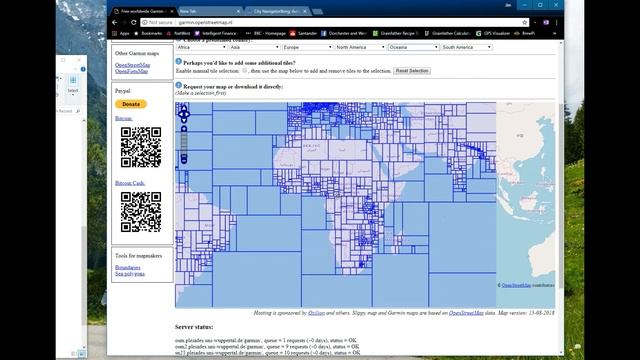Pan the map up

pyautogui.click(x=184, y=109)
